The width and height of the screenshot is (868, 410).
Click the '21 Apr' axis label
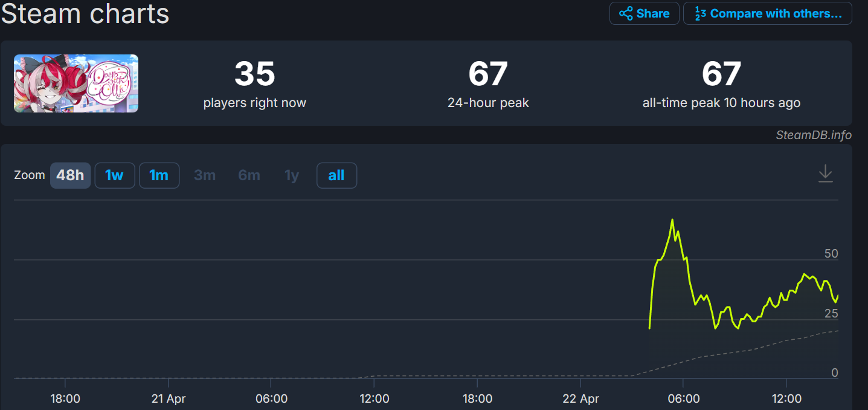(169, 399)
